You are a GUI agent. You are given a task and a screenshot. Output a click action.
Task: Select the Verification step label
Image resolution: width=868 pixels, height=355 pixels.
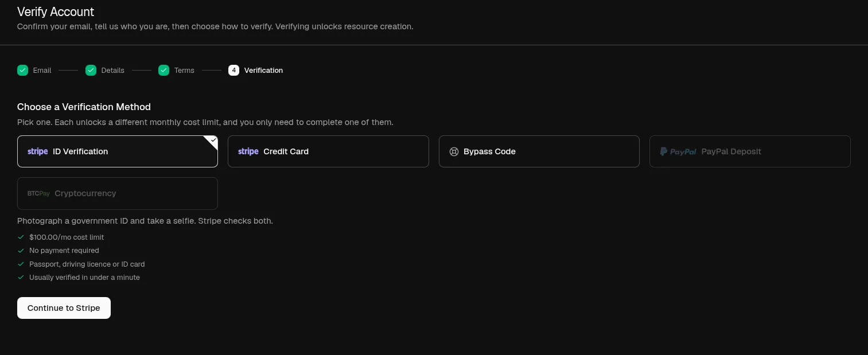coord(263,71)
